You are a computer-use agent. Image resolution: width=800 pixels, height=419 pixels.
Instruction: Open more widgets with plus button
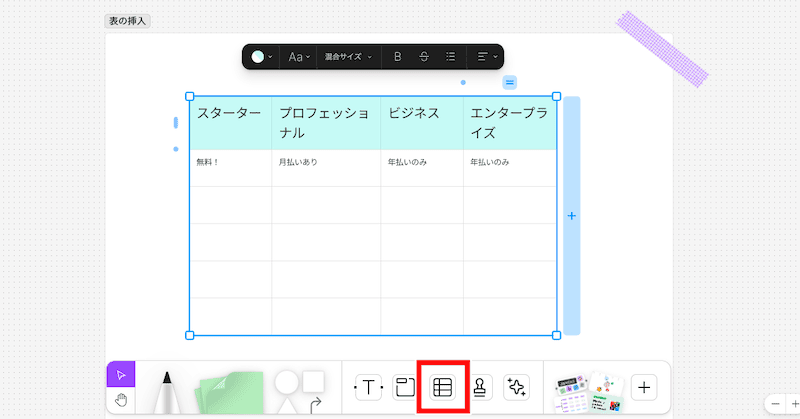(x=644, y=387)
